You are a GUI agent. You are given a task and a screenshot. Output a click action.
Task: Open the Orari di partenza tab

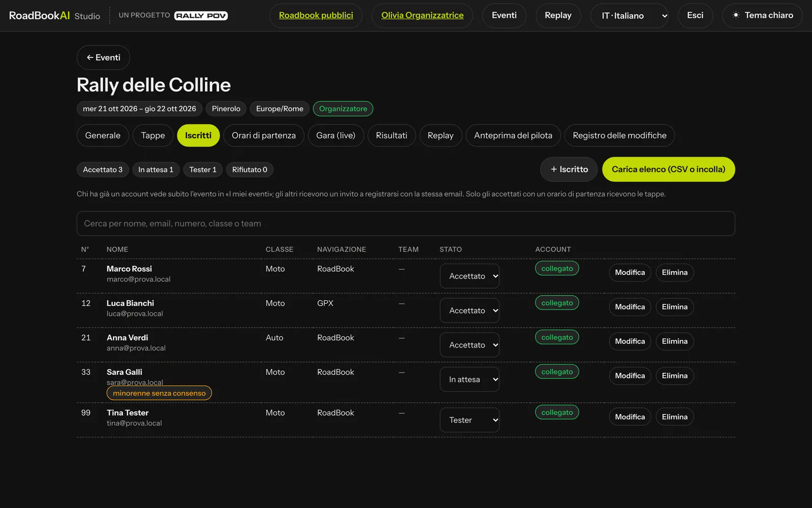(x=264, y=136)
